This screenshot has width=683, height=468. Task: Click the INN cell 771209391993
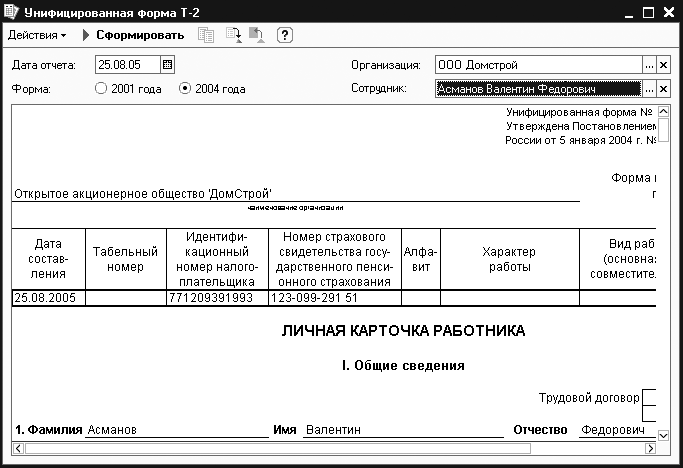[x=217, y=298]
